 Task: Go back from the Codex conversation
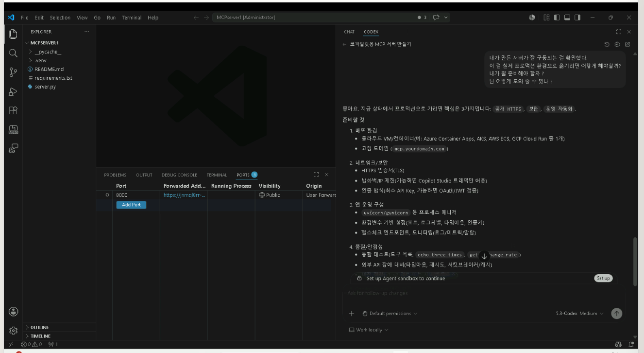344,44
